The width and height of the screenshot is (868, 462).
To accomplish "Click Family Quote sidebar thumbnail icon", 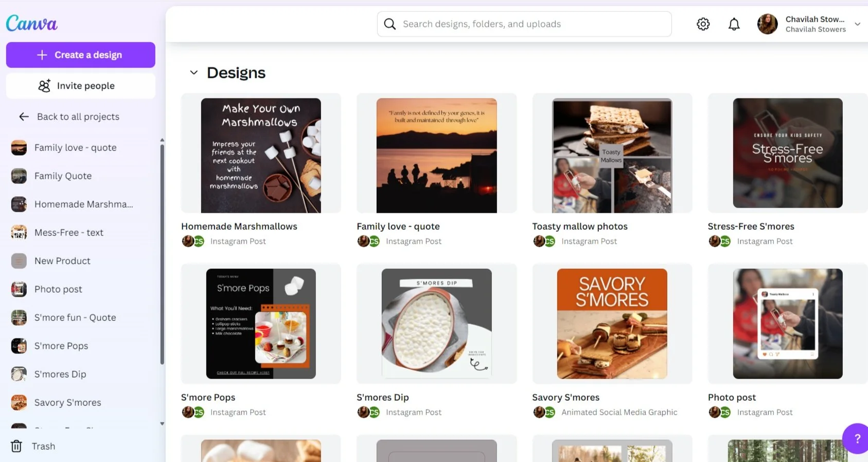I will tap(19, 176).
